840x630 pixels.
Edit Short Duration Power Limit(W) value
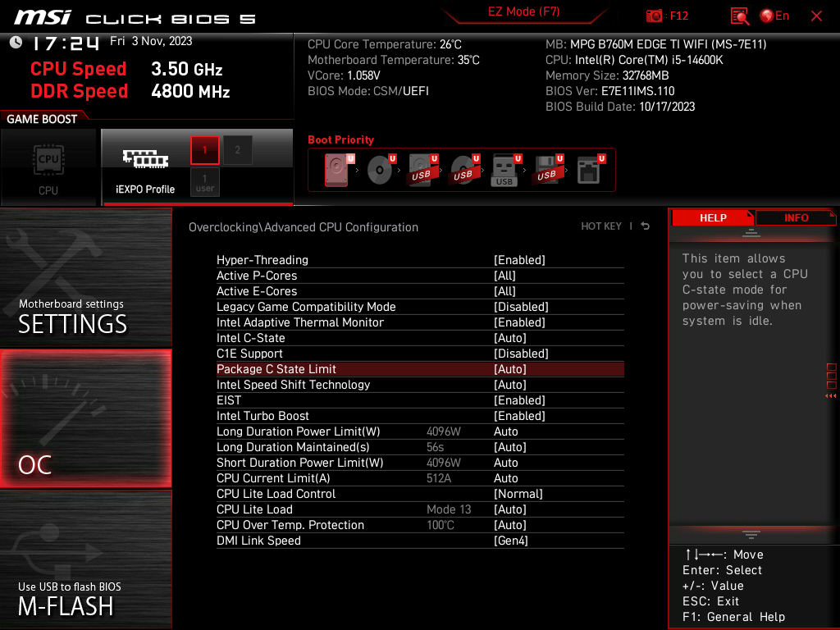coord(420,463)
